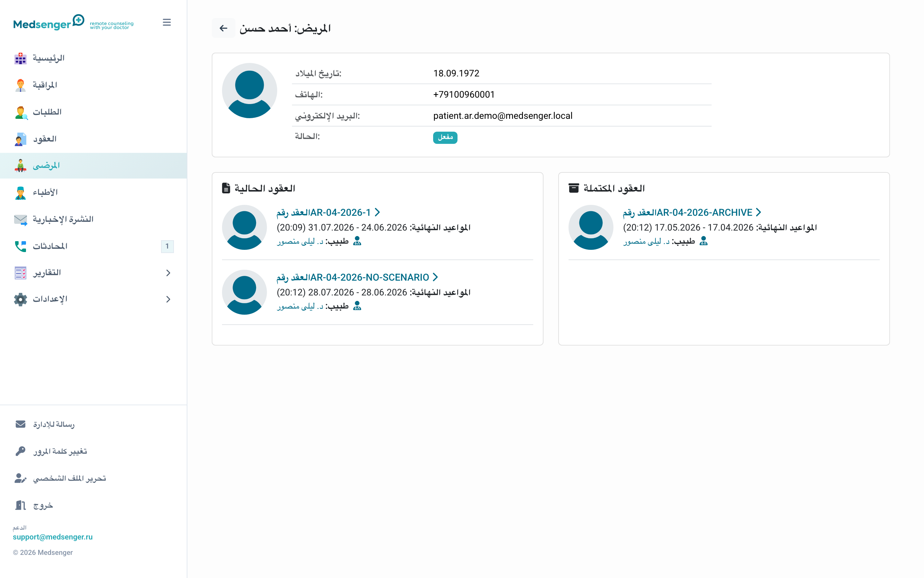
Task: Open الرئيسية menu item
Action: coord(94,58)
